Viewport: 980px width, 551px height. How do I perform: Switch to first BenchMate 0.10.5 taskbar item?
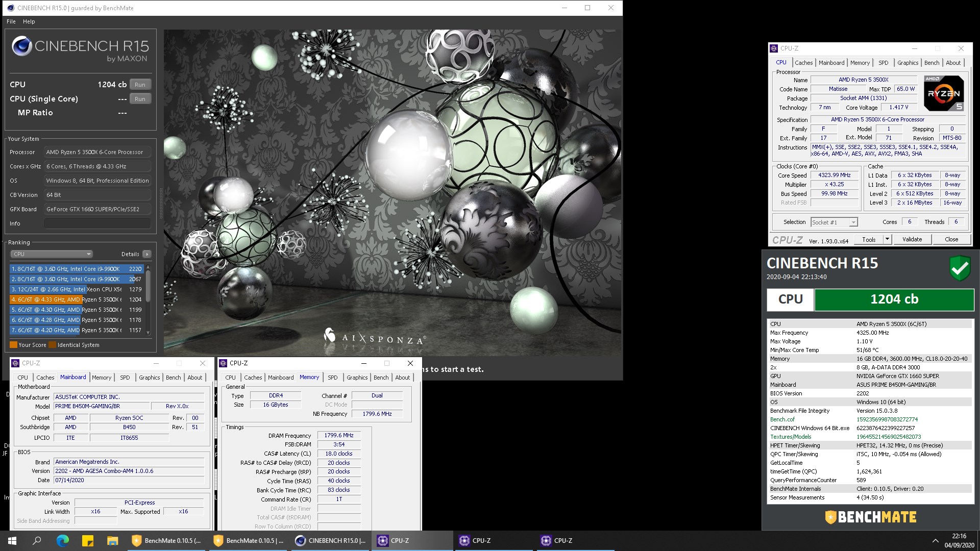(166, 541)
